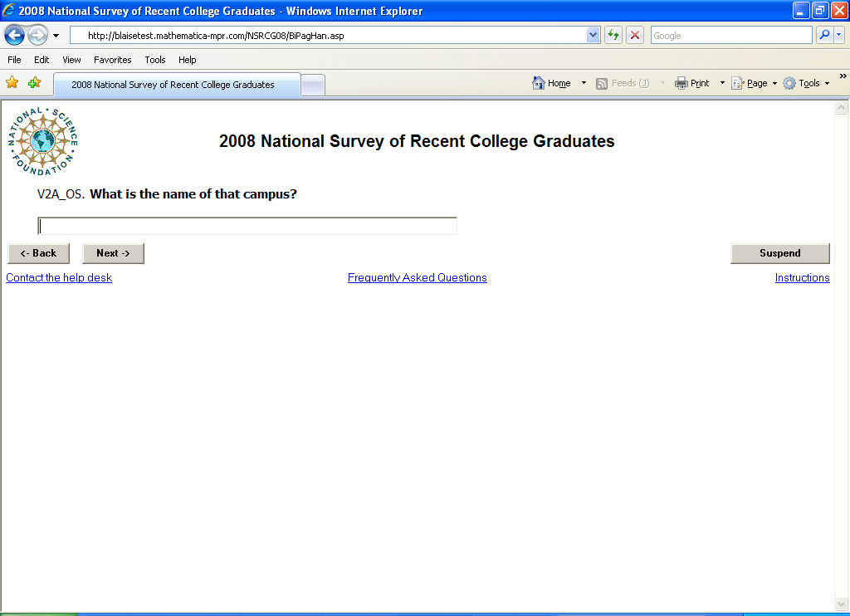Open Frequently Asked Questions link

coord(418,277)
